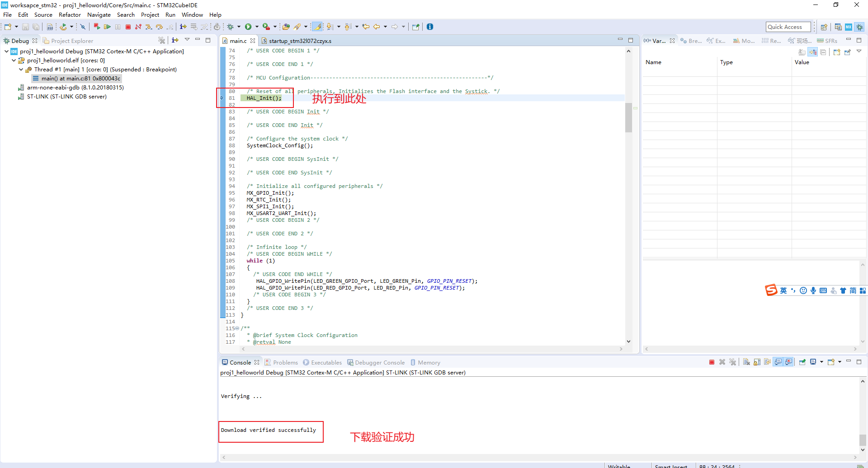The image size is (868, 468).
Task: Click the Terminate and relaunch icon
Action: tap(97, 27)
